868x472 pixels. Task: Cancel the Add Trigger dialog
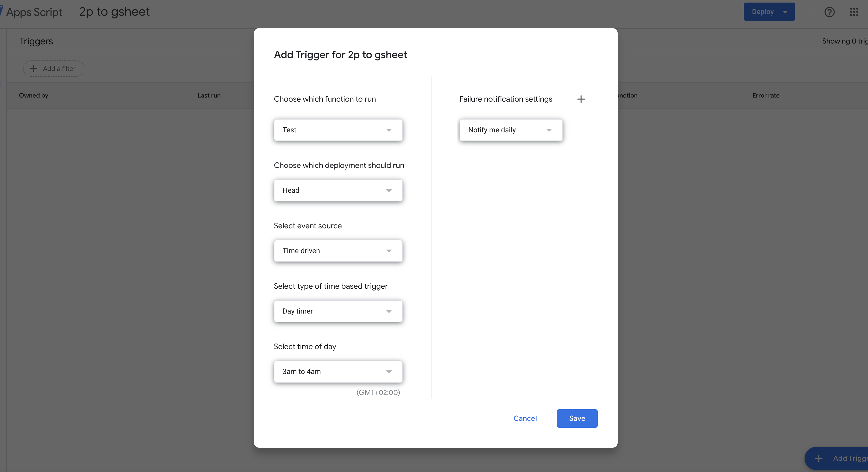click(x=525, y=419)
